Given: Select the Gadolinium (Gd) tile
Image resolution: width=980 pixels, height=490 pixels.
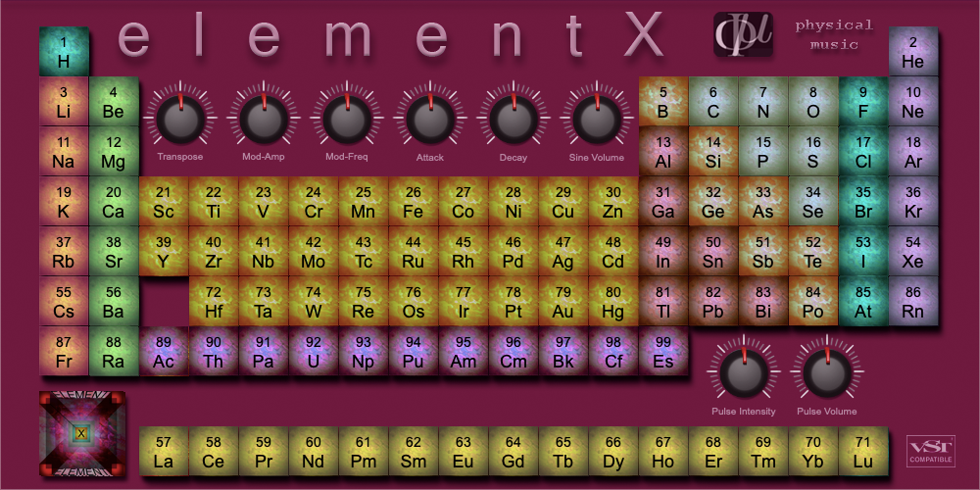Looking at the screenshot, I should (x=514, y=451).
